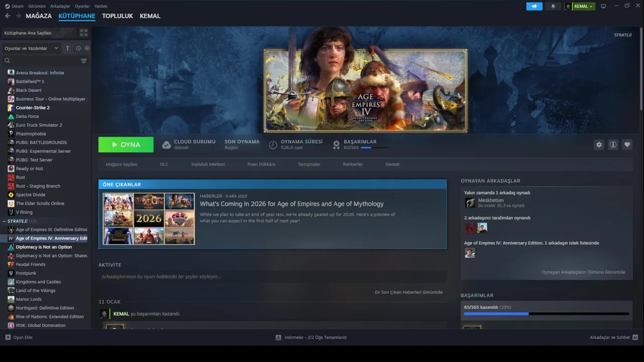Open Puan Dükkânı link
Viewport: 644px width, 362px height.
click(261, 164)
